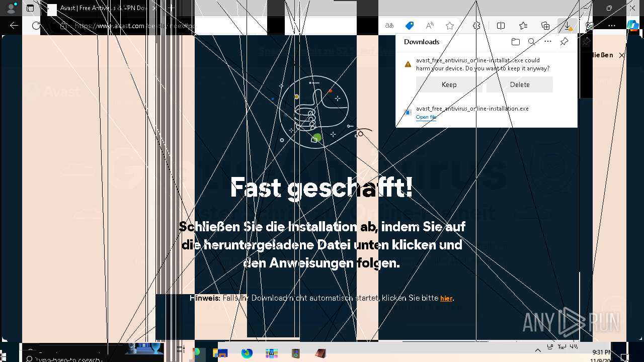This screenshot has height=362, width=644.
Task: Show hidden system tray icons
Action: (538, 350)
